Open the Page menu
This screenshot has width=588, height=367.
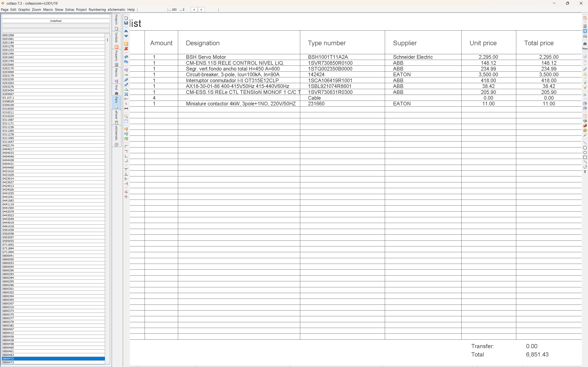point(5,9)
